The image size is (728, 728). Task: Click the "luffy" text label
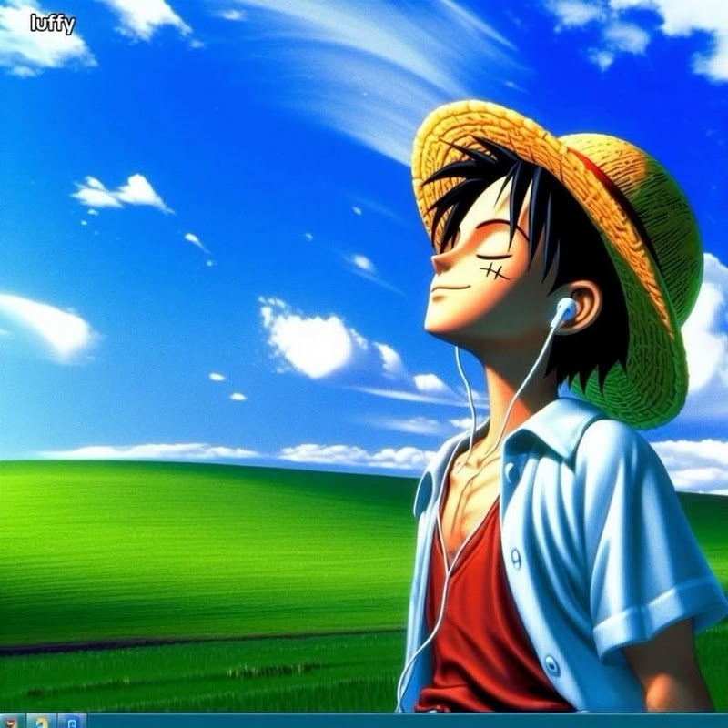52,24
